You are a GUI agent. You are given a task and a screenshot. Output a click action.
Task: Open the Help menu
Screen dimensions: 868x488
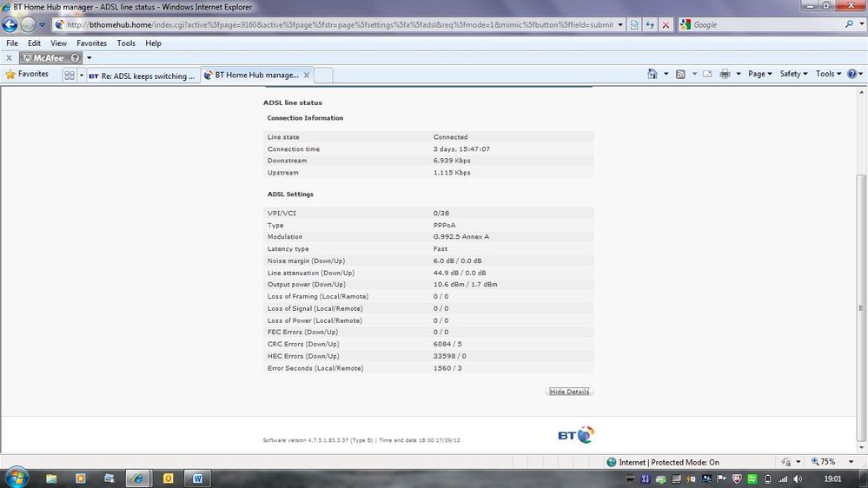(x=153, y=43)
